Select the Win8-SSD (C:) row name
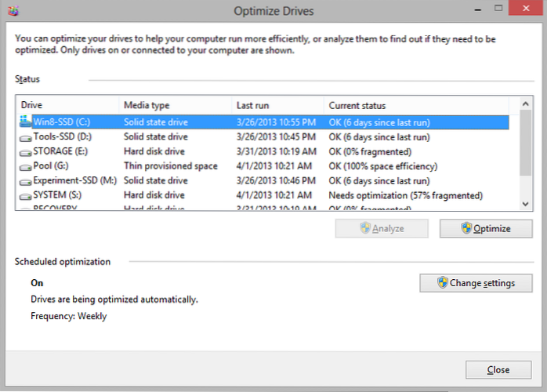Image resolution: width=547 pixels, height=392 pixels. pyautogui.click(x=62, y=122)
